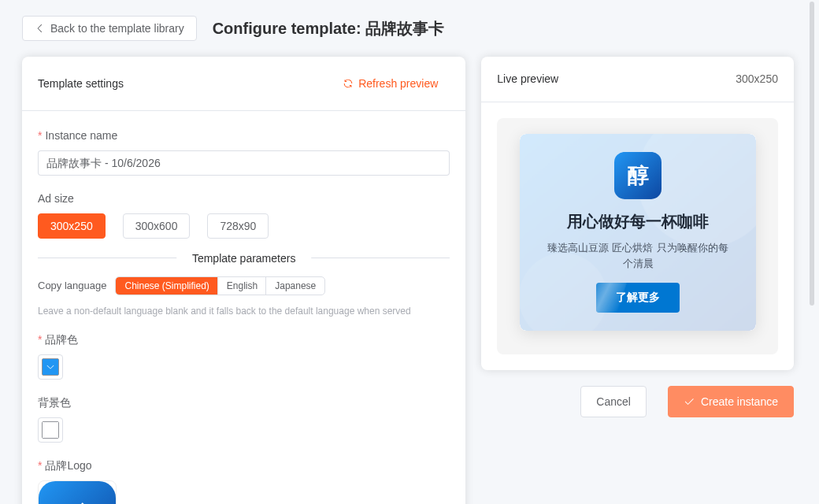Switch copy language to Chinese (Simplified)
The height and width of the screenshot is (504, 819).
point(167,286)
